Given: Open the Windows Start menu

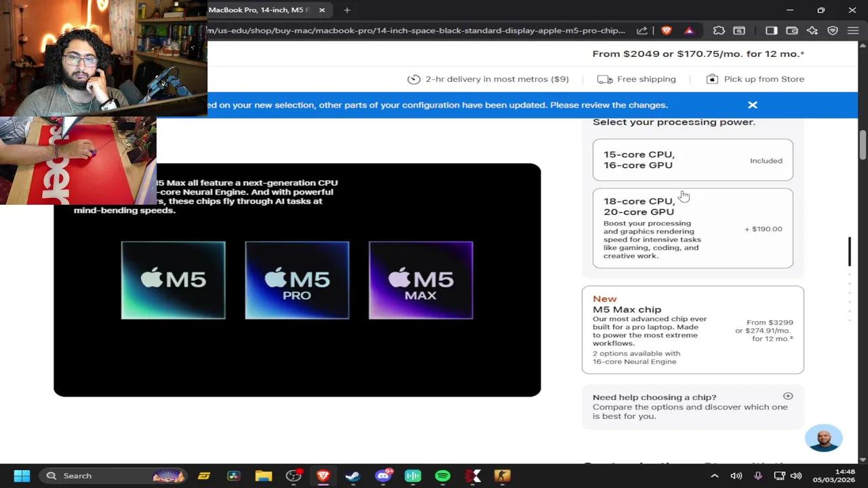Looking at the screenshot, I should tap(22, 476).
